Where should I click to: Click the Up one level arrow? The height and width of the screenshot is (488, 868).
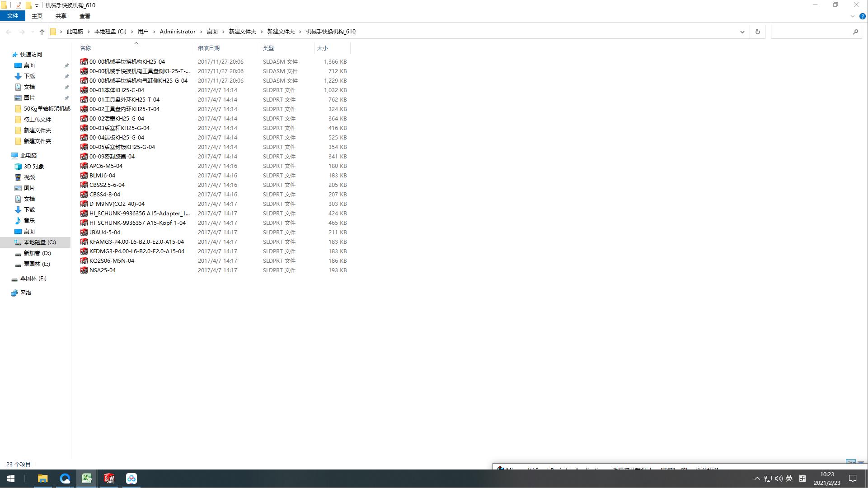42,32
